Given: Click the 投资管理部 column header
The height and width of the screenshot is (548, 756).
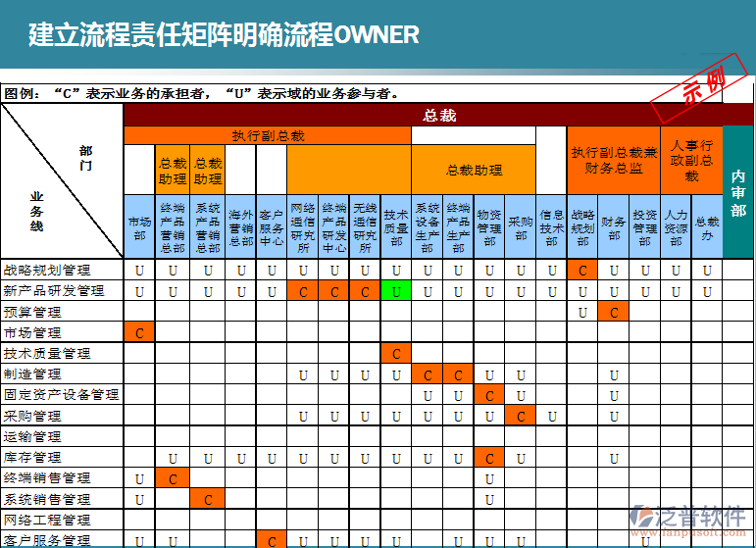Looking at the screenshot, I should point(644,226).
